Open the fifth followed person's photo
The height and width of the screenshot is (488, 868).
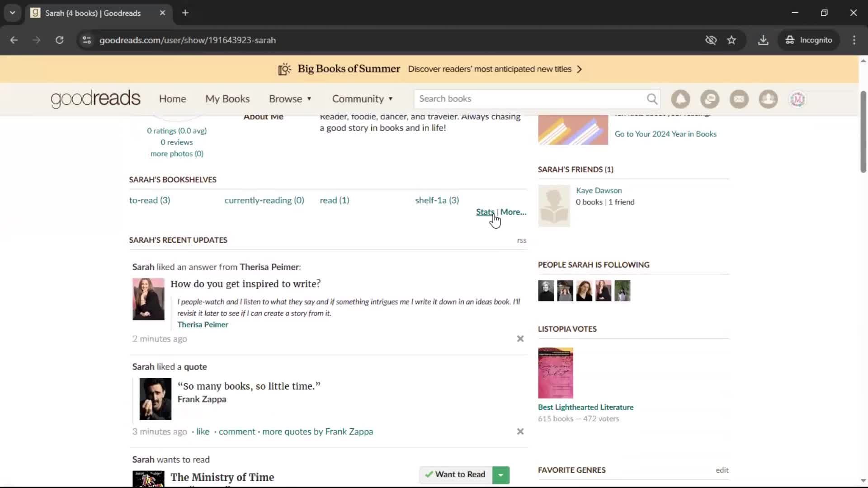pos(623,291)
